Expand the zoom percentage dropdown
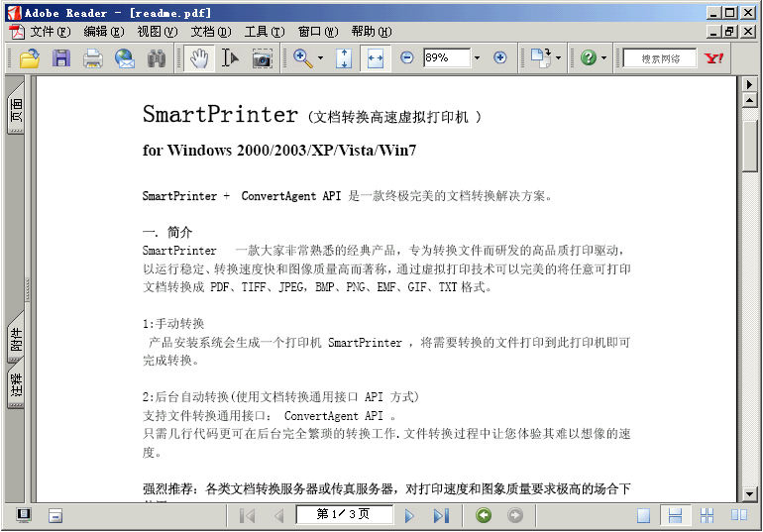 [x=477, y=57]
